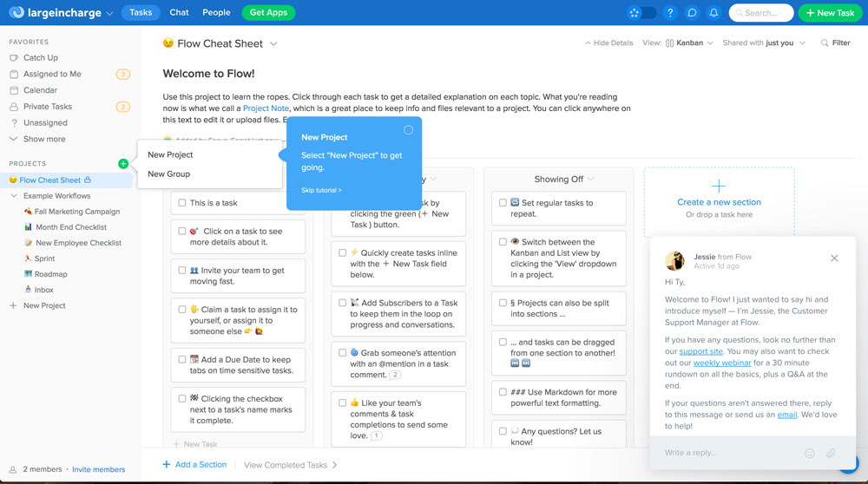Collapse project details with Hide Details

(x=609, y=43)
